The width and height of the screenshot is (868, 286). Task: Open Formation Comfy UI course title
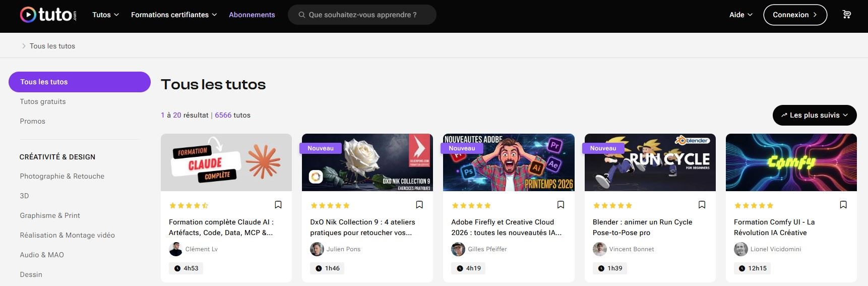(x=774, y=227)
